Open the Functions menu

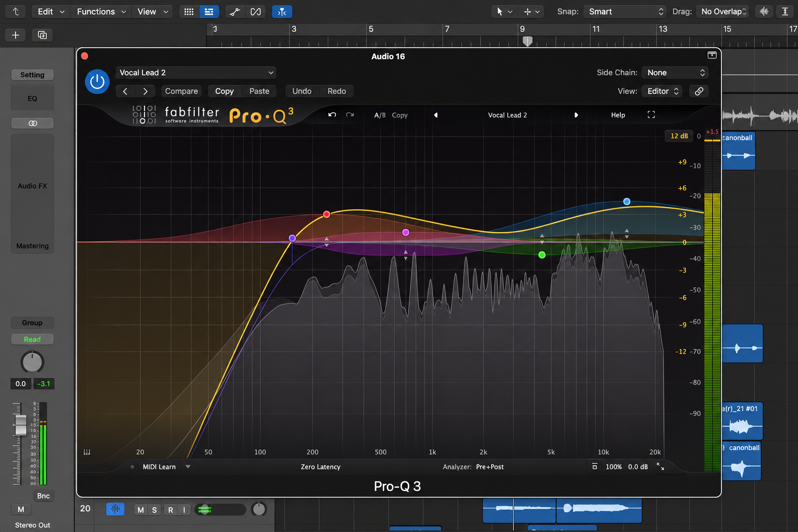coord(101,11)
